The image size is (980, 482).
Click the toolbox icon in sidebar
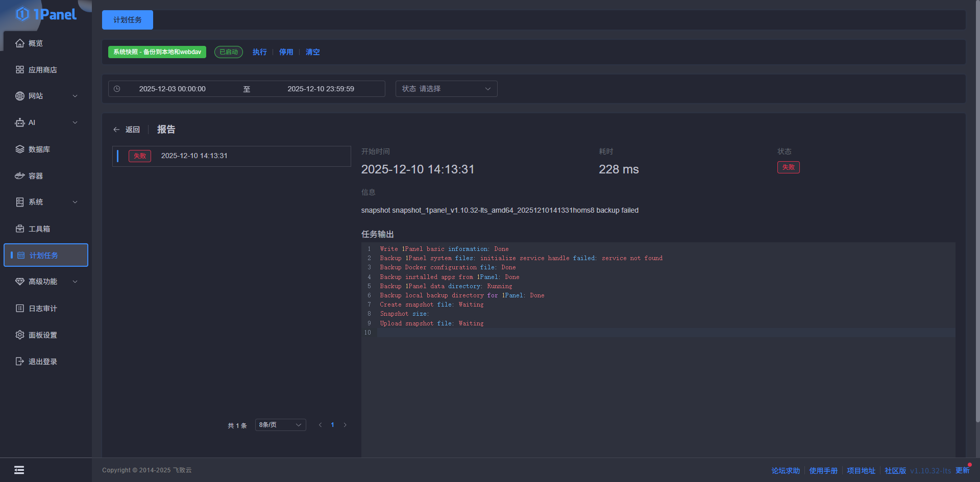click(x=20, y=229)
